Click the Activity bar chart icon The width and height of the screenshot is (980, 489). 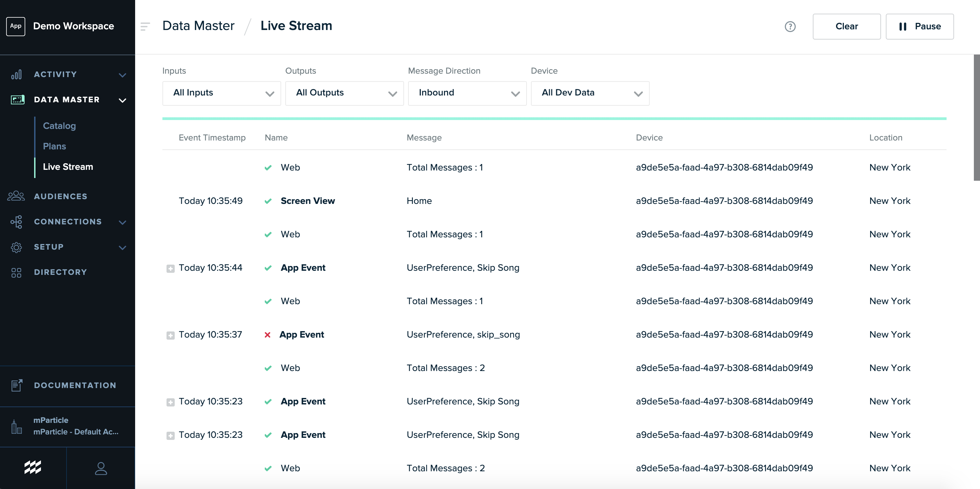point(16,75)
